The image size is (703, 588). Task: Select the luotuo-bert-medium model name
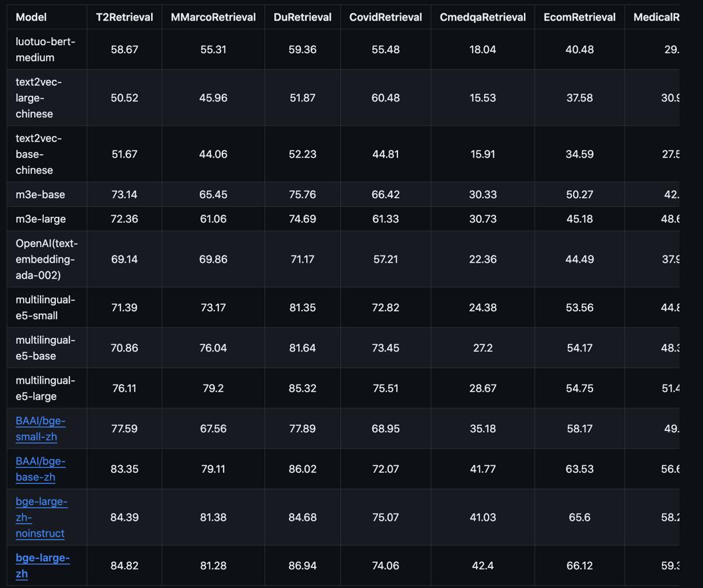point(45,49)
